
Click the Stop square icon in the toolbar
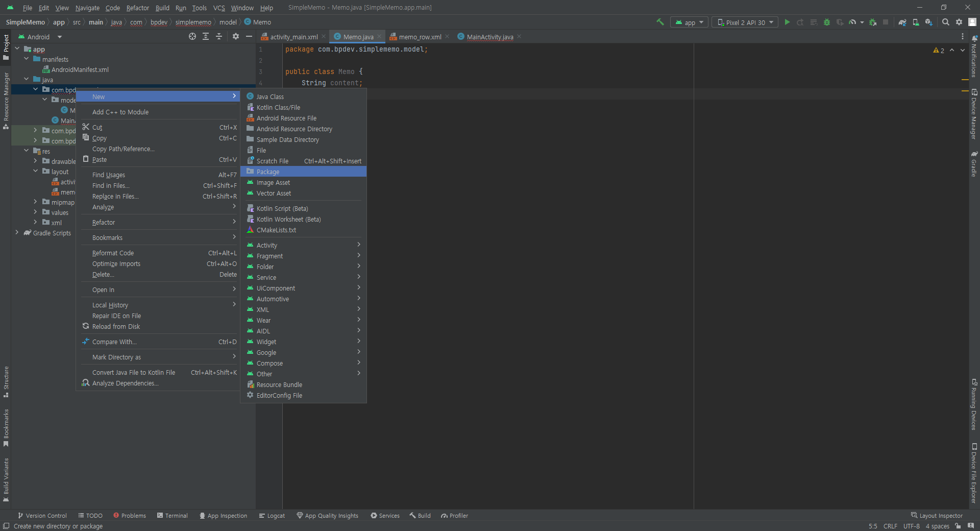coord(886,22)
